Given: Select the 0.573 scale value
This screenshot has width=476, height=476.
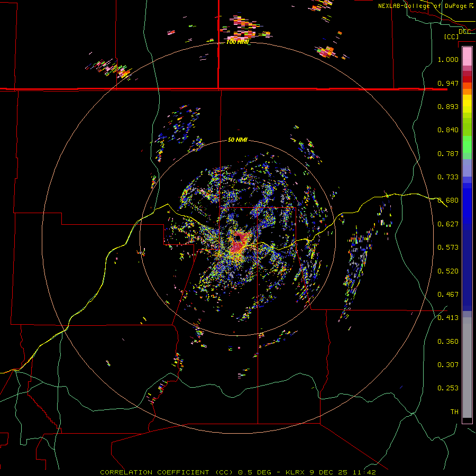Looking at the screenshot, I should [448, 248].
